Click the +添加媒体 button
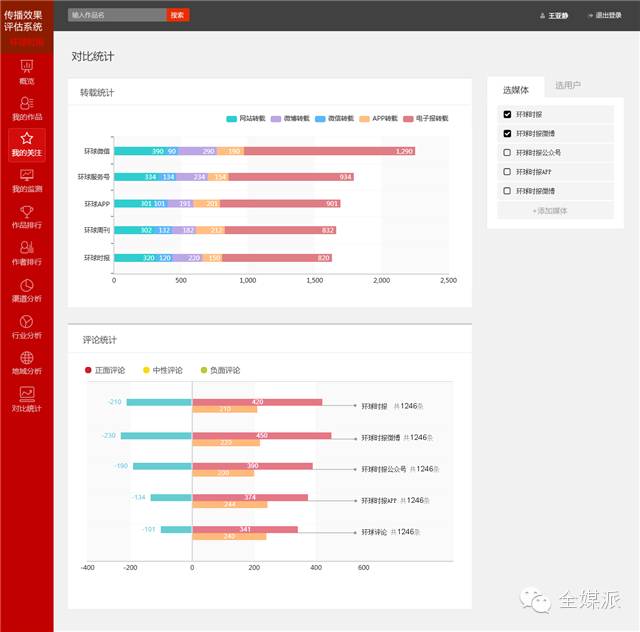 pyautogui.click(x=551, y=210)
